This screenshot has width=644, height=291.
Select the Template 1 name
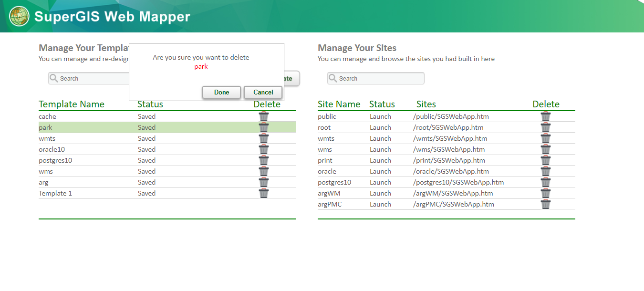click(55, 193)
